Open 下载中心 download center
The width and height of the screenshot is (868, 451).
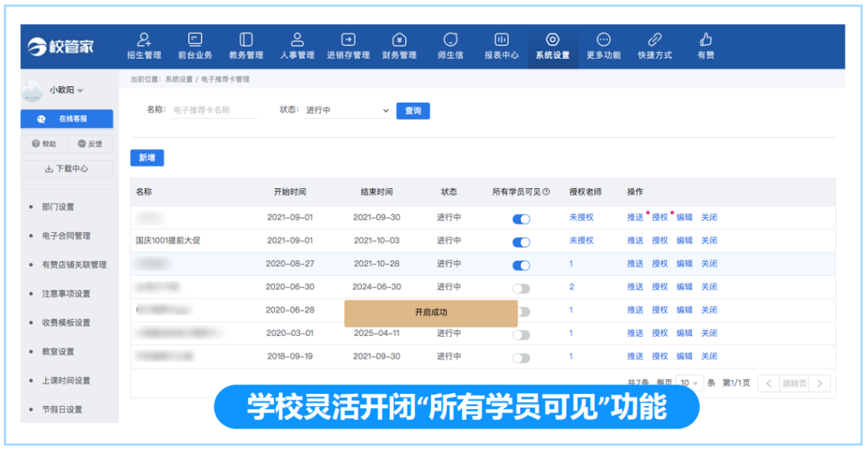tap(67, 169)
